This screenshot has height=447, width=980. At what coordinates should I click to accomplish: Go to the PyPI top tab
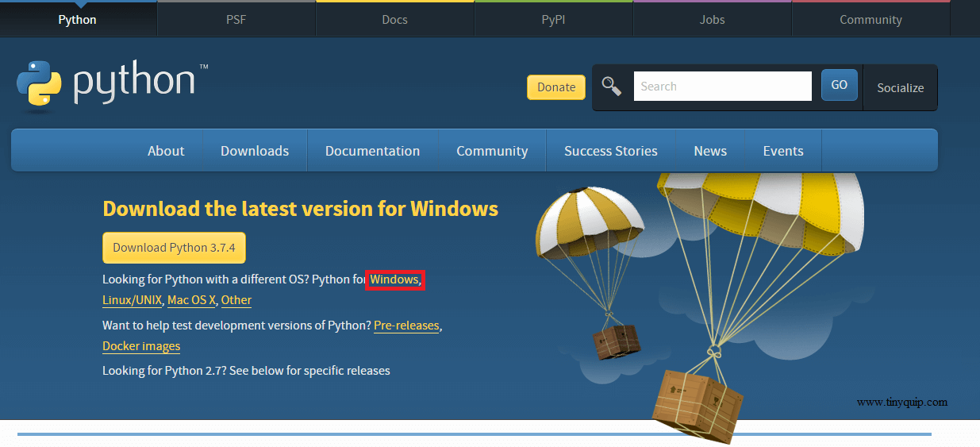[554, 19]
